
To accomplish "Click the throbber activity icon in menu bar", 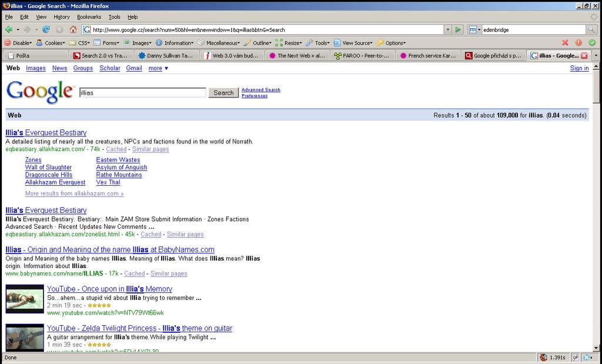I will pos(594,17).
